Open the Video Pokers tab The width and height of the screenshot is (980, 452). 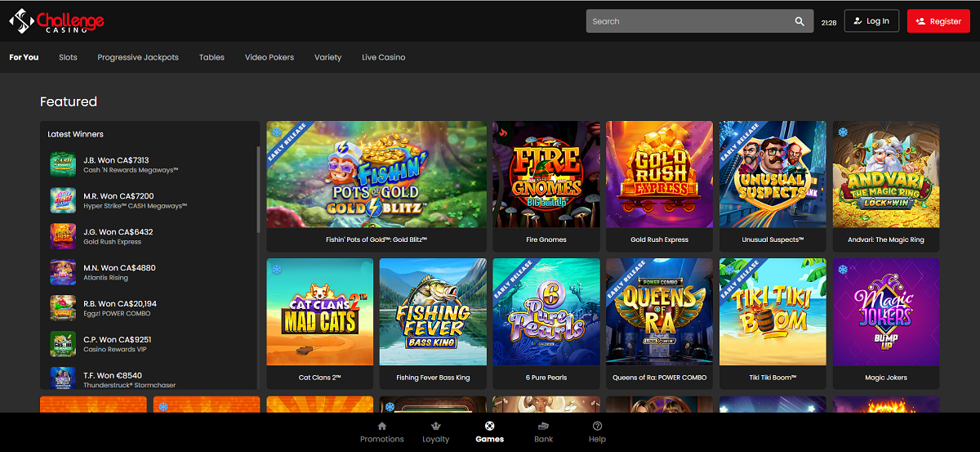pos(269,57)
